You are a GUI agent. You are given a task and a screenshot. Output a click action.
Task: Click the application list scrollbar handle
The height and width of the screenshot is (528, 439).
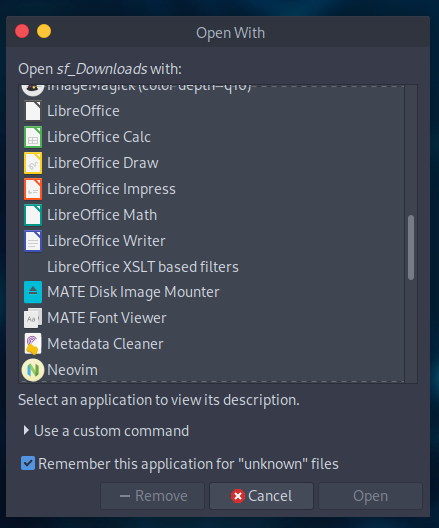click(411, 248)
